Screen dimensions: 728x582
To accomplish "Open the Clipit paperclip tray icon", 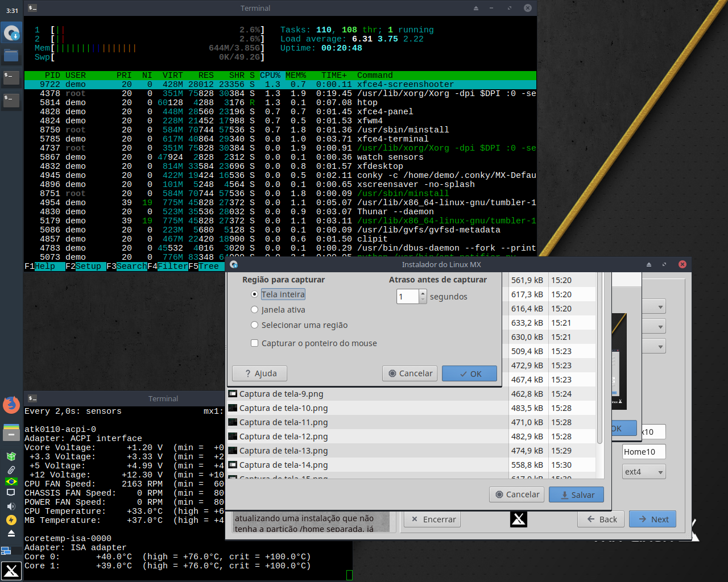I will [x=11, y=469].
